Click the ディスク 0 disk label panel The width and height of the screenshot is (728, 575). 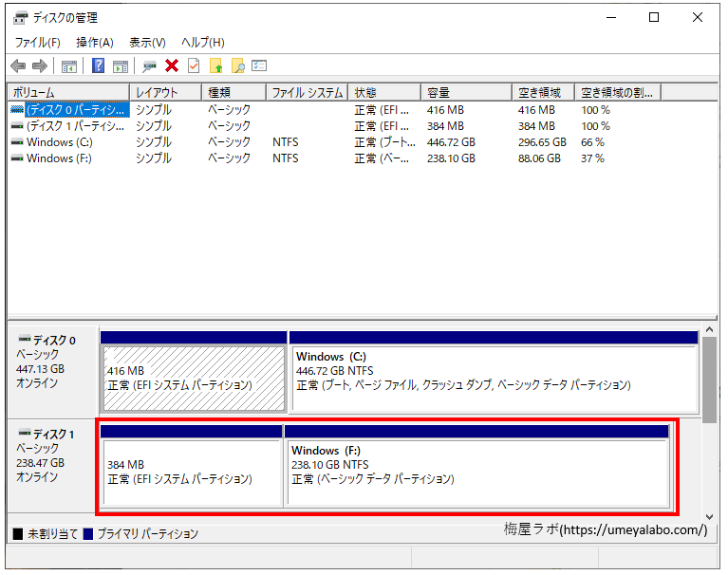coord(52,371)
